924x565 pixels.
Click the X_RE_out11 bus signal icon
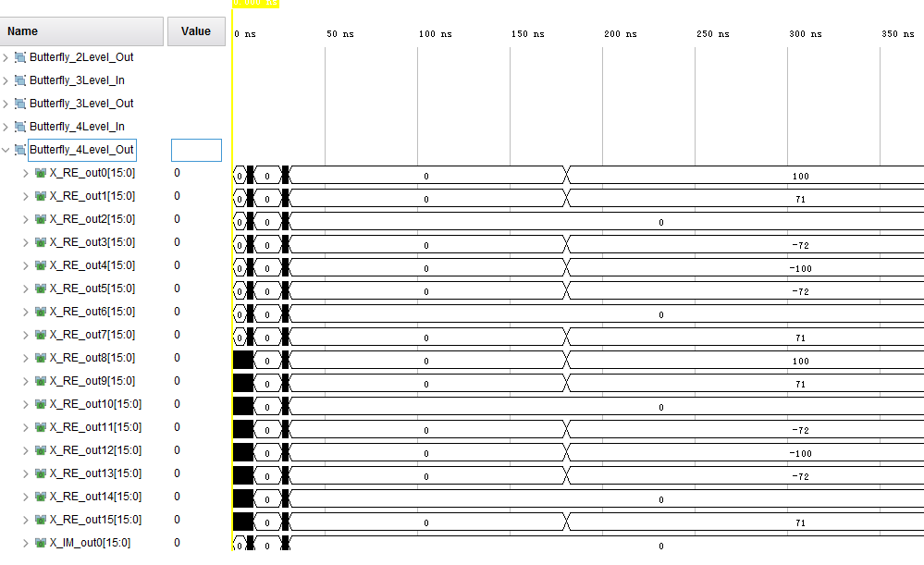tap(41, 427)
